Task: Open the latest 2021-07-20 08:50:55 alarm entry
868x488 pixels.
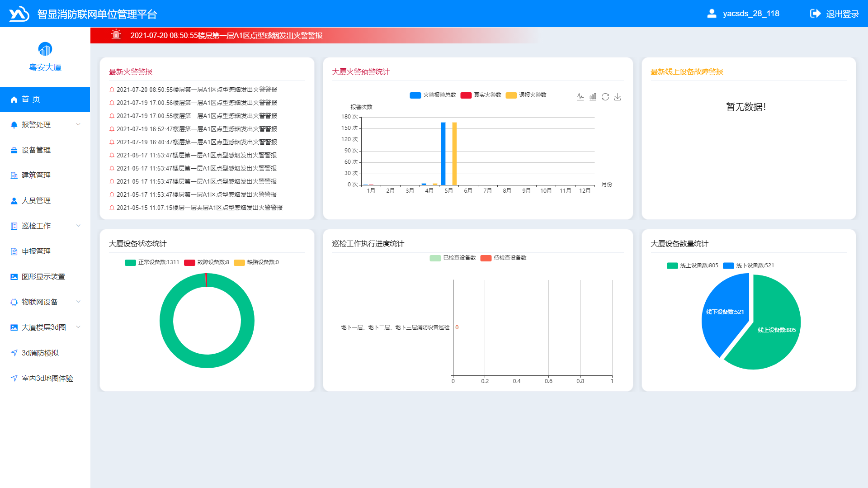Action: point(197,90)
